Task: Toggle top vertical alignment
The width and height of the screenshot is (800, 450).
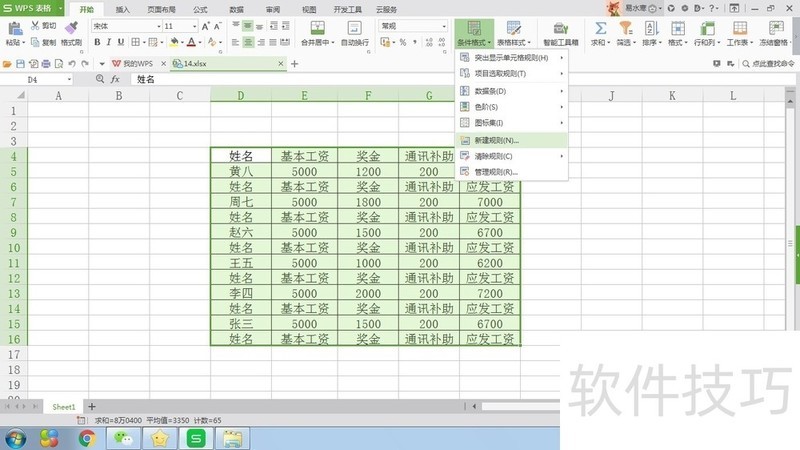Action: coord(236,26)
